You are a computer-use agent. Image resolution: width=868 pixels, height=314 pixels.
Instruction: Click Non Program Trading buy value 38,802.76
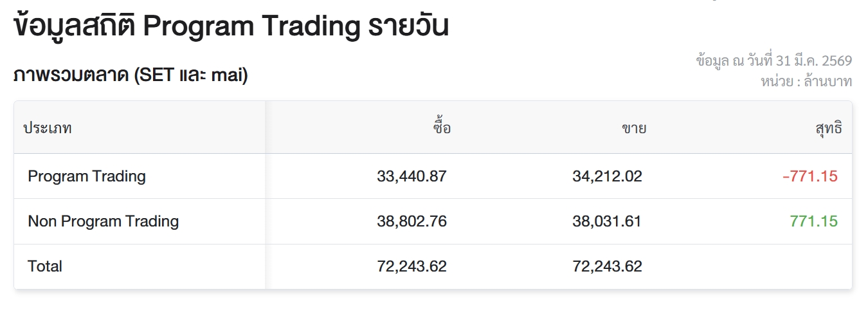411,221
